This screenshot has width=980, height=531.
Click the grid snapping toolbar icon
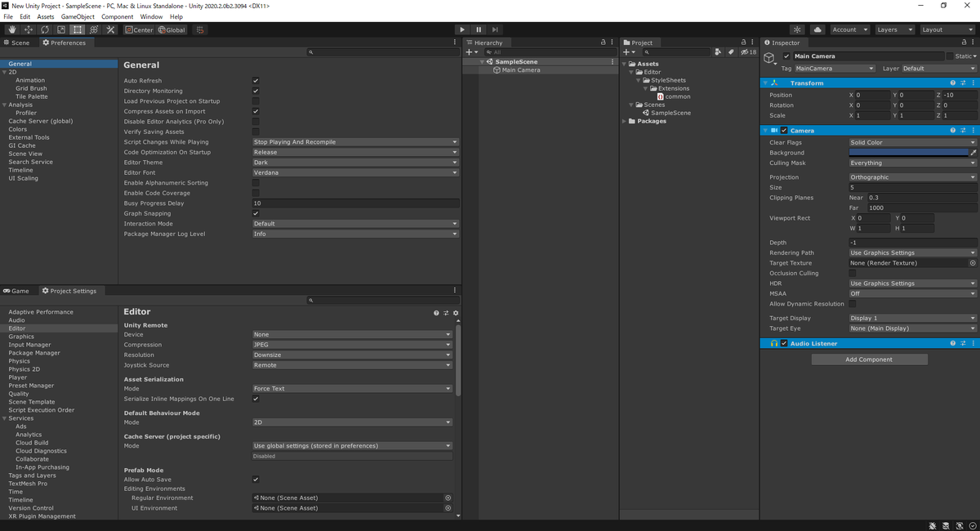point(199,29)
